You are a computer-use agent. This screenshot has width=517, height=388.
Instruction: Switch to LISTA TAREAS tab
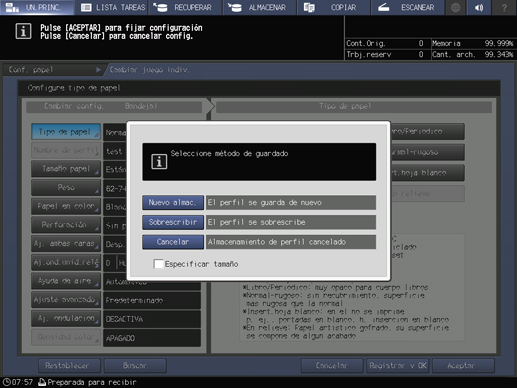[113, 7]
